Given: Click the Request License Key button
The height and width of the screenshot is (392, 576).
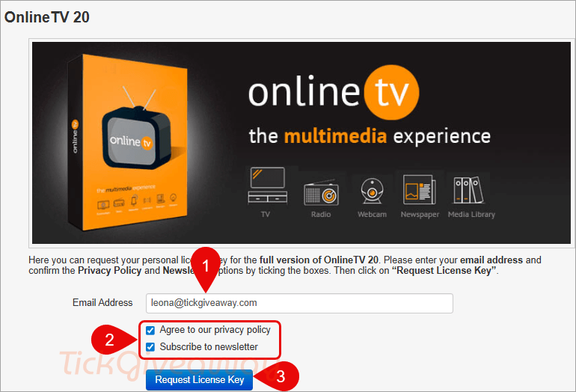Looking at the screenshot, I should click(199, 380).
